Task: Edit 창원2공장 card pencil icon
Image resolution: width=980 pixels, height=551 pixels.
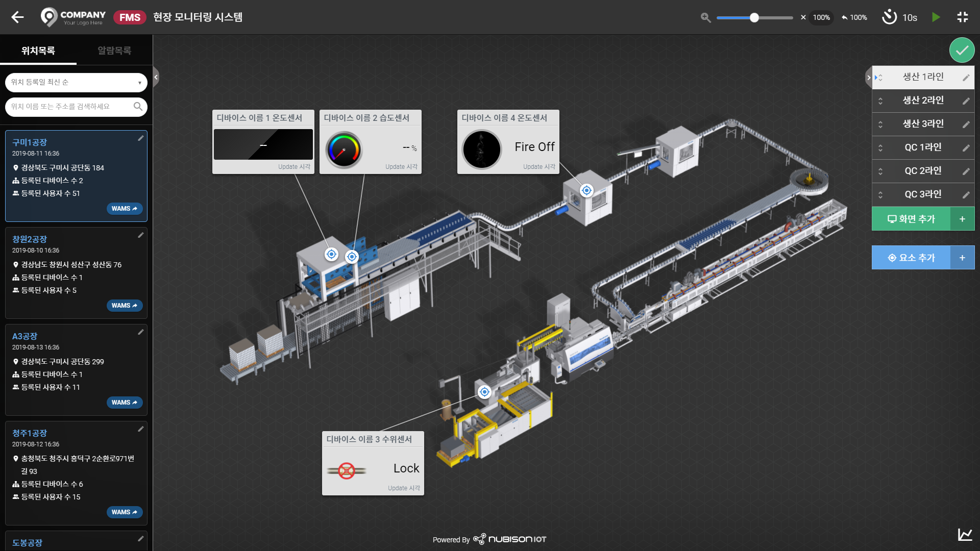Action: 140,235
